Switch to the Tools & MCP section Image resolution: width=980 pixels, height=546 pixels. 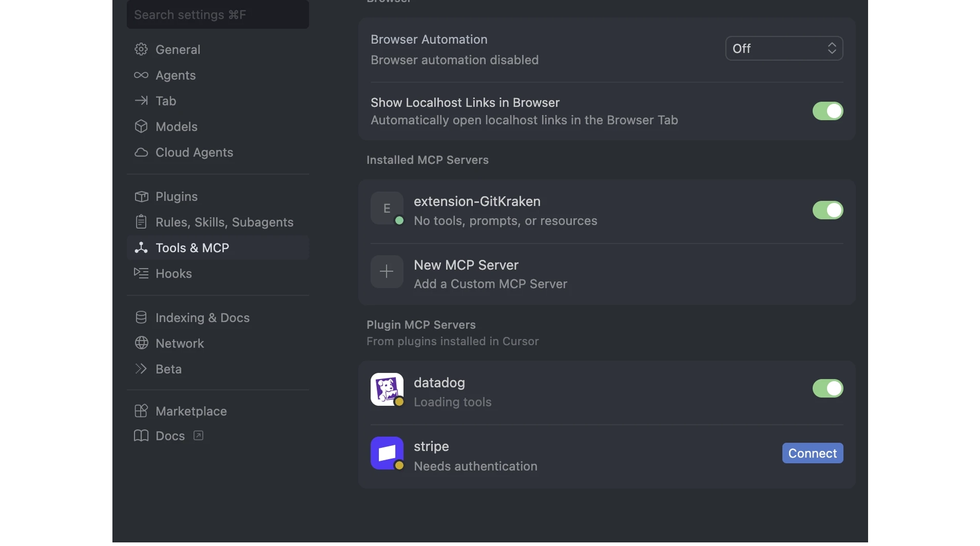[192, 248]
